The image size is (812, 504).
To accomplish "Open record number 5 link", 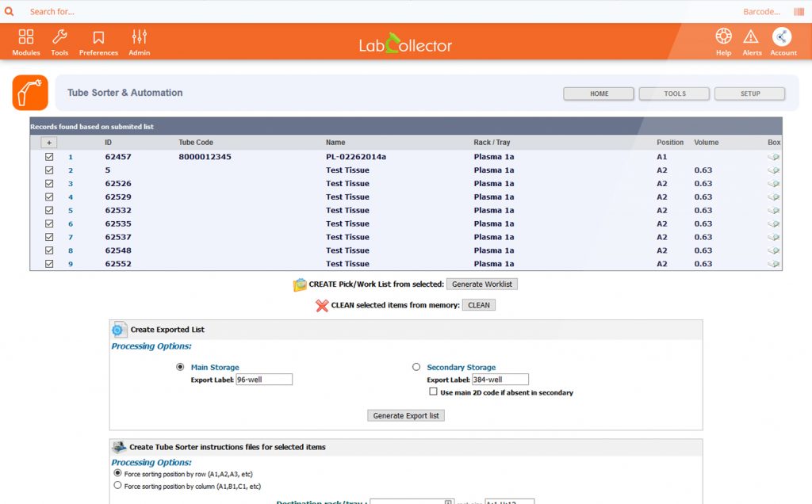I will [x=71, y=211].
